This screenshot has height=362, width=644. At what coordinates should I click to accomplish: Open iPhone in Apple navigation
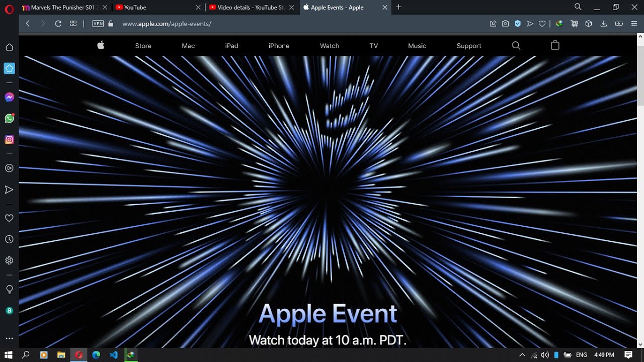[279, 46]
